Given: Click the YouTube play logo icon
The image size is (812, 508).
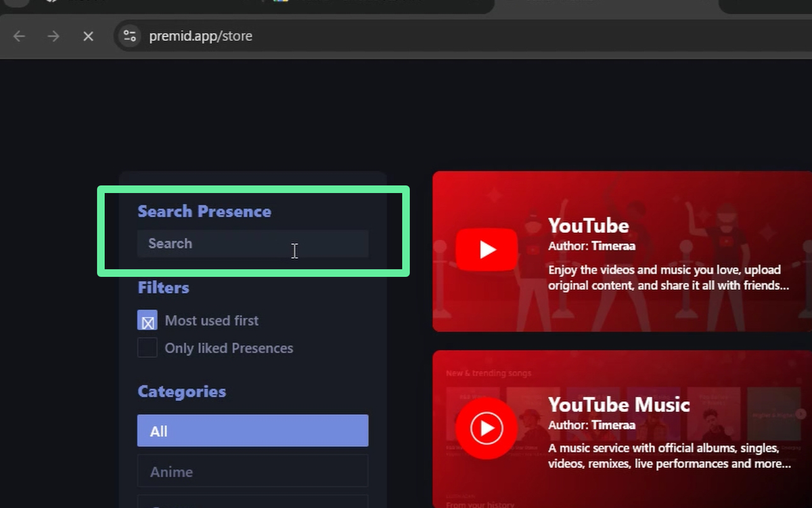Looking at the screenshot, I should tap(487, 250).
